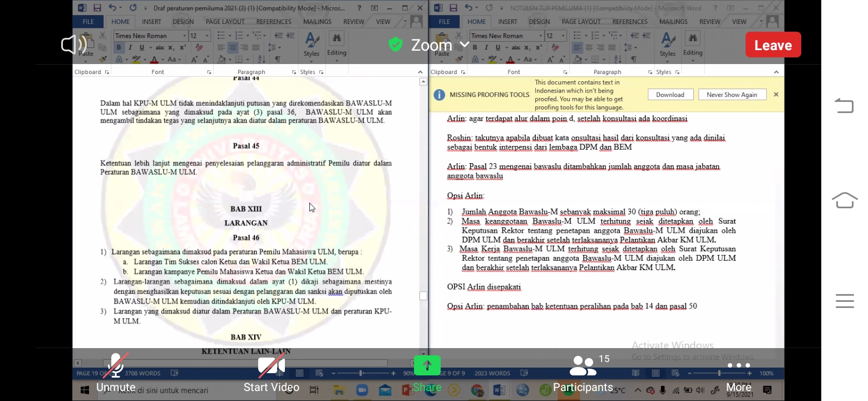This screenshot has height=401, width=868.
Task: Switch to REVIEW tab in right Word window
Action: [709, 22]
